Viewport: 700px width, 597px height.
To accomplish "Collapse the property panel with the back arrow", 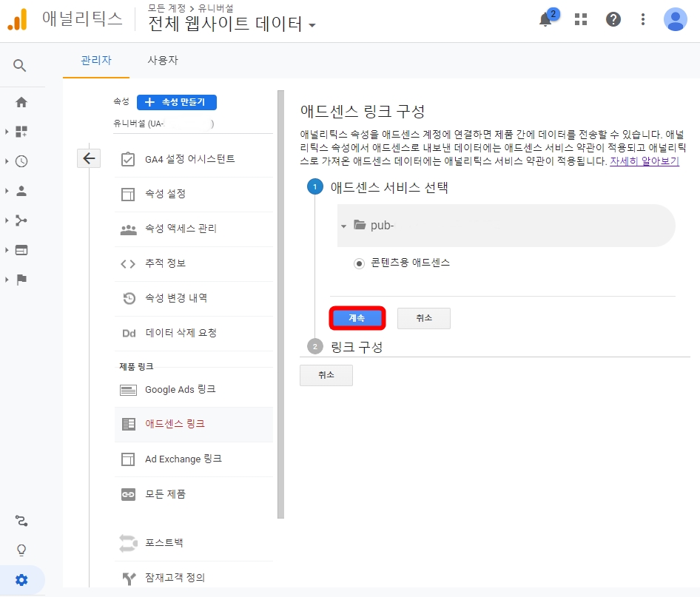I will click(x=89, y=158).
